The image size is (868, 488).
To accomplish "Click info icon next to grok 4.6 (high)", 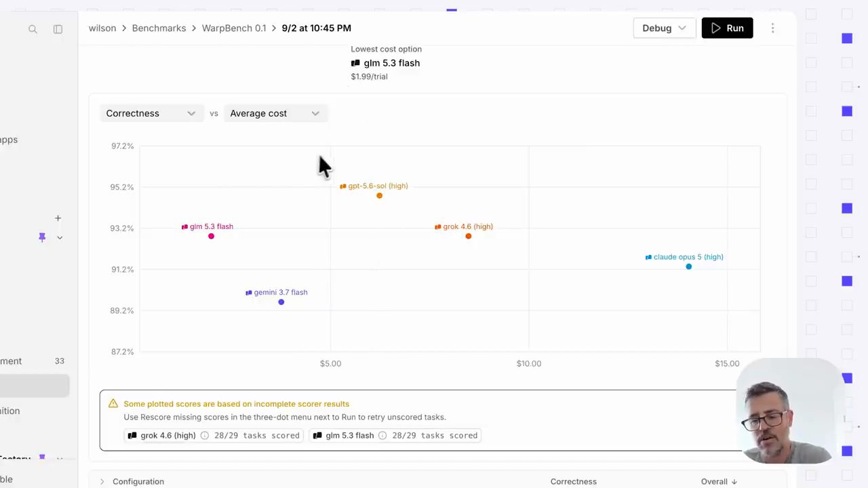I will pos(204,435).
